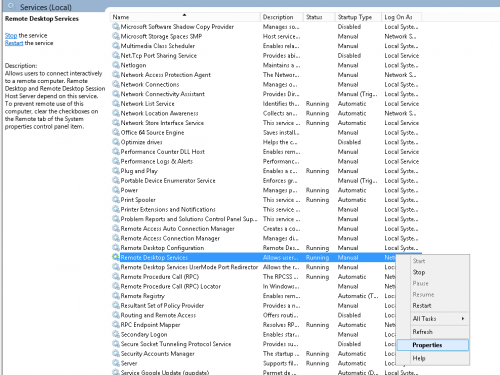Select Problem Reports and Solutions Control Panel row
Viewport: 500px width, 375px height.
(266, 219)
